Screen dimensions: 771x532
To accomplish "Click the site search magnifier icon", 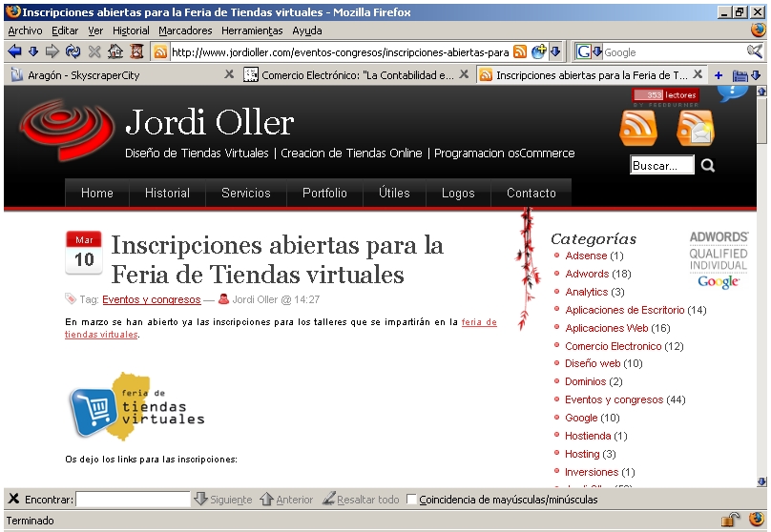I will click(708, 166).
